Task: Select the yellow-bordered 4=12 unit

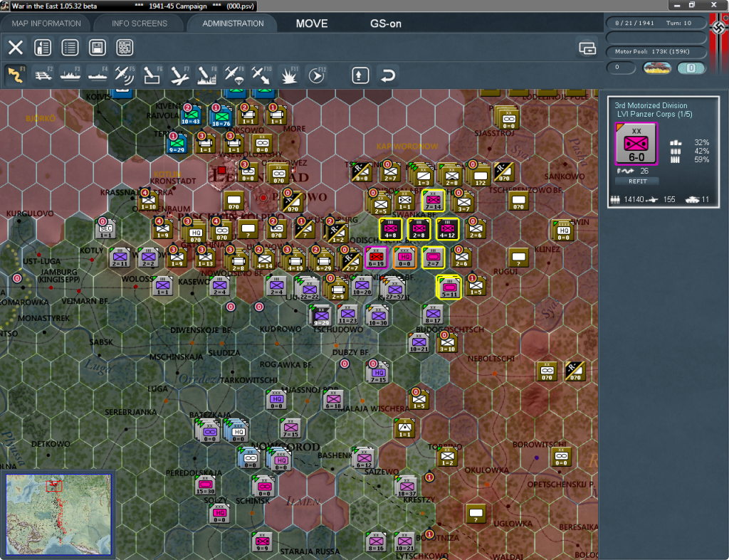Action: tap(448, 230)
